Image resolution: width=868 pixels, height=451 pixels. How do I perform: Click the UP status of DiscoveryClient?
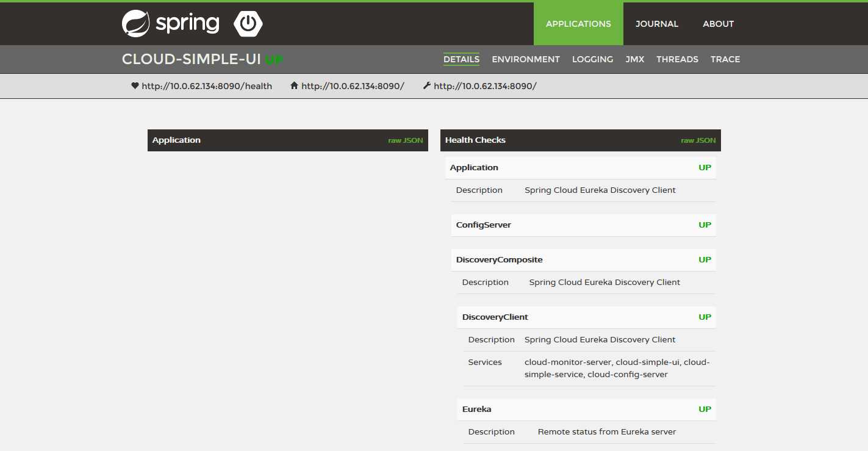(705, 317)
